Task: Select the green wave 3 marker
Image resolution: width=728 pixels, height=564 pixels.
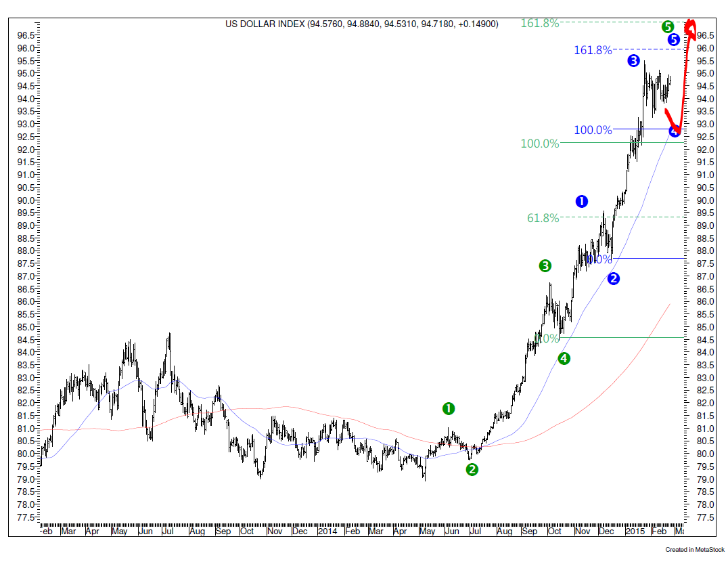Action: point(545,265)
